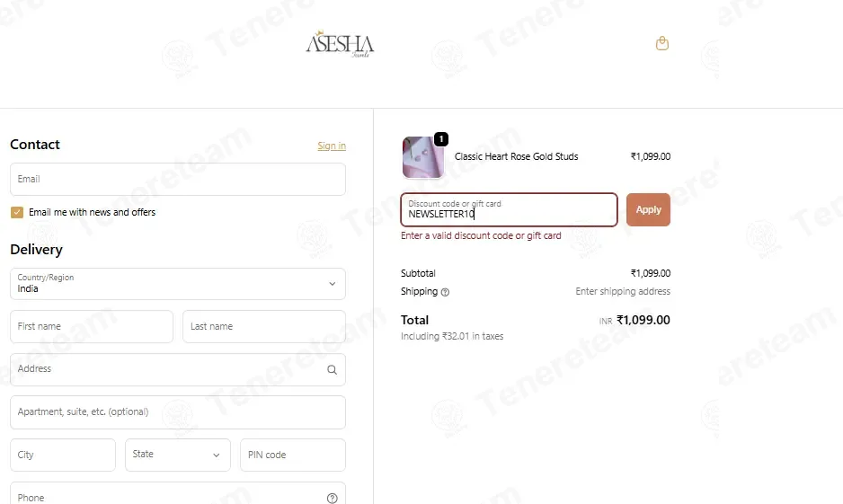Click the City field
This screenshot has width=843, height=504.
[x=63, y=455]
